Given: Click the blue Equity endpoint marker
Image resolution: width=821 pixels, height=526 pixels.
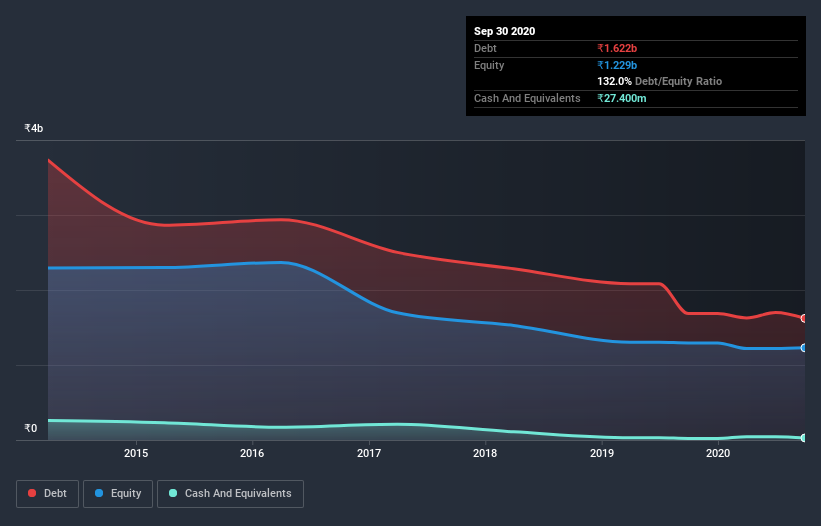Looking at the screenshot, I should [x=804, y=348].
